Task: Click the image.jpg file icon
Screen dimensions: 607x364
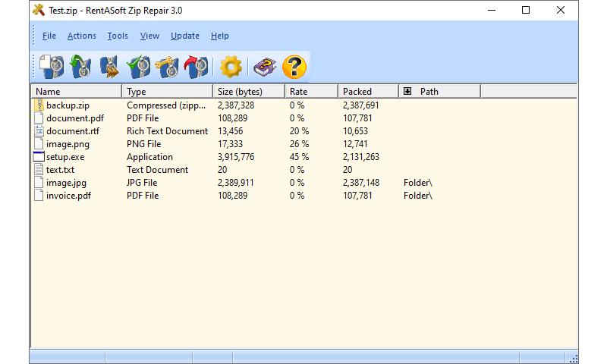Action: coord(39,182)
